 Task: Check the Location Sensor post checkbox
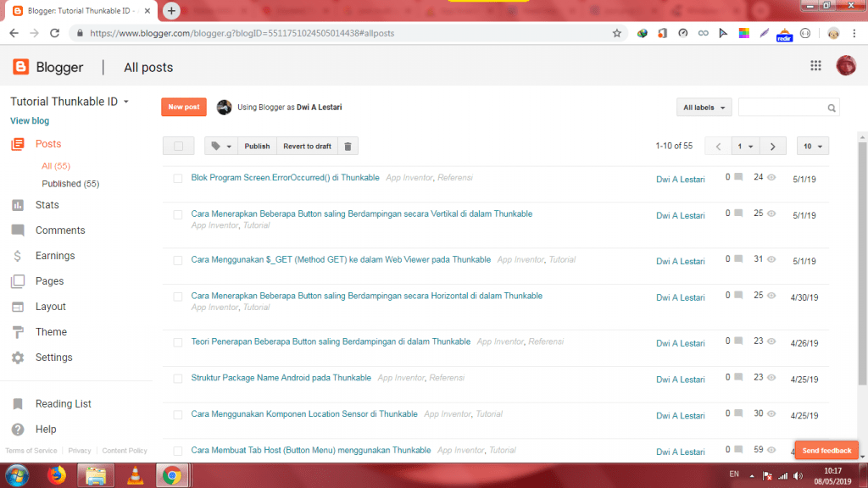pos(178,415)
